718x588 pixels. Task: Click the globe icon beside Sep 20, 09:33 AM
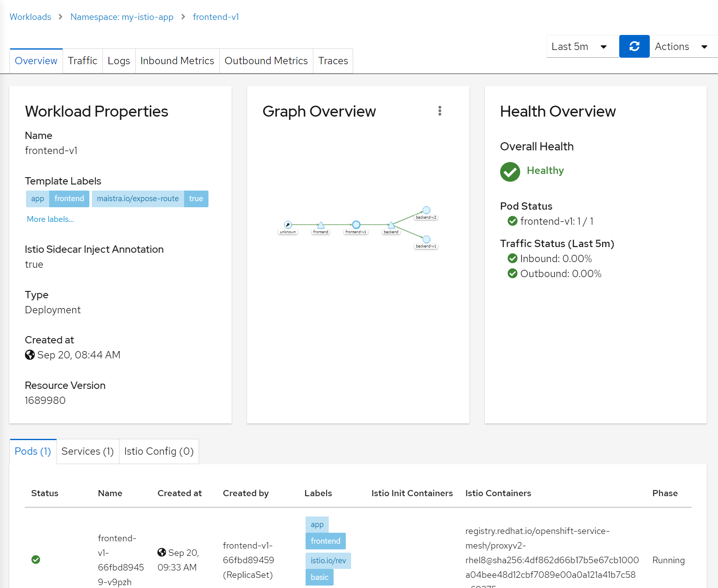[162, 552]
